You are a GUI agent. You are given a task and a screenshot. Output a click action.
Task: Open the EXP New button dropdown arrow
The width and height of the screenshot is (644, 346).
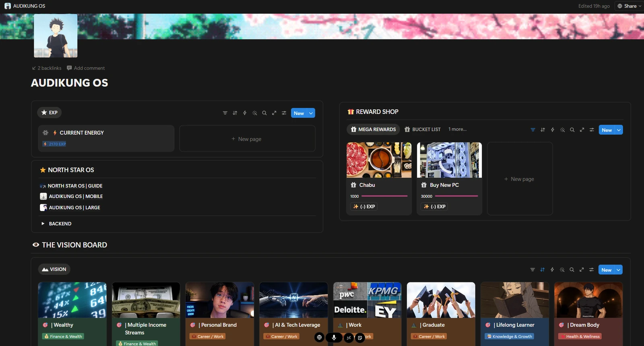tap(311, 113)
